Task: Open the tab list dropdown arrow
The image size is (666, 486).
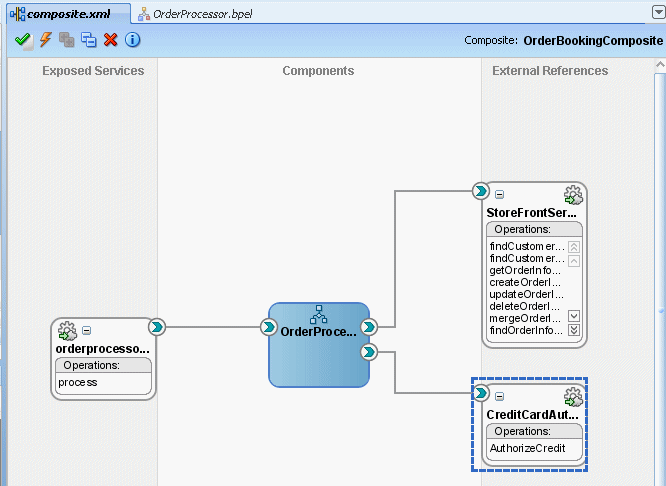Action: (658, 12)
